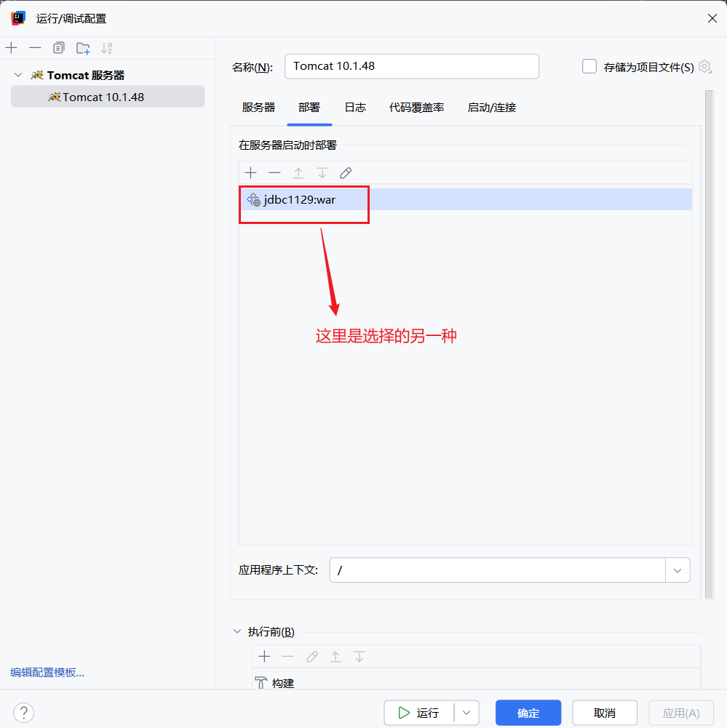Select the 构建 before-launch task
Viewport: 727px width, 728px height.
click(x=476, y=682)
